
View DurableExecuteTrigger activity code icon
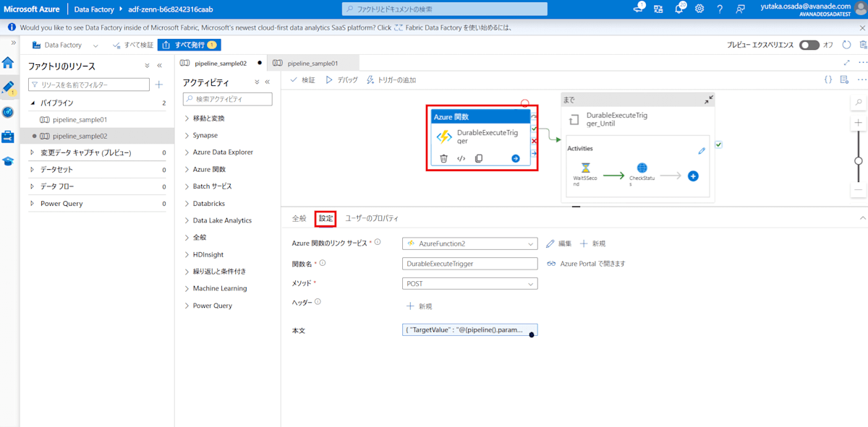click(x=461, y=158)
